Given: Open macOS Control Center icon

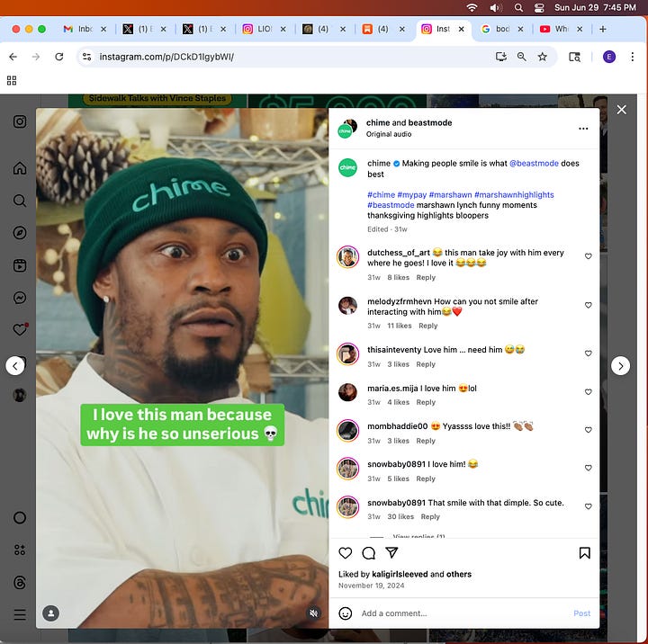Looking at the screenshot, I should click(539, 7).
